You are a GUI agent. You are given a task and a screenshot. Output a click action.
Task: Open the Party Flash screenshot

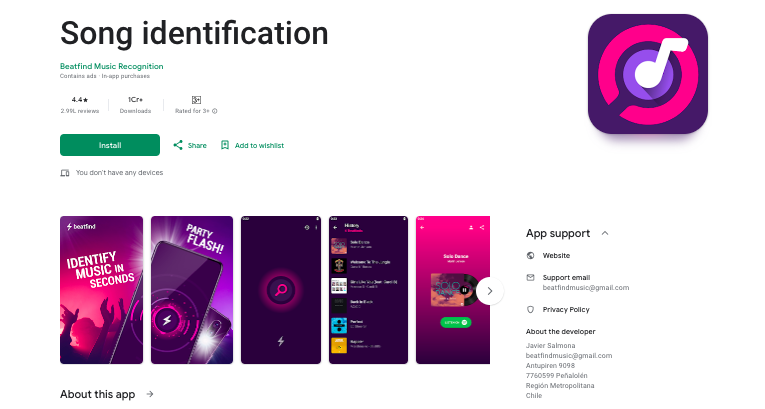[x=192, y=290]
